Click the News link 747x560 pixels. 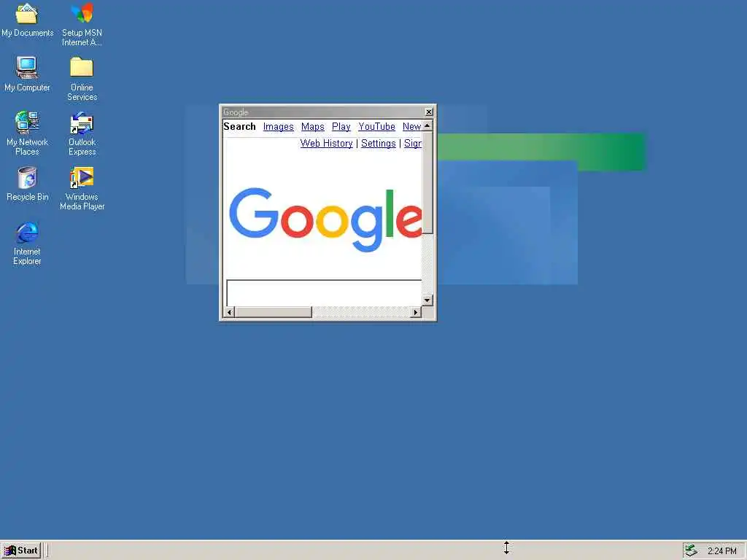(411, 127)
